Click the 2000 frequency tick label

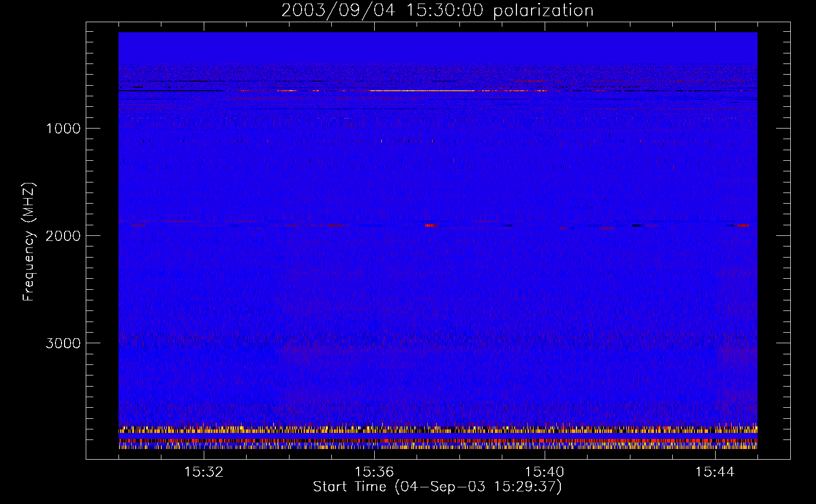click(x=63, y=236)
